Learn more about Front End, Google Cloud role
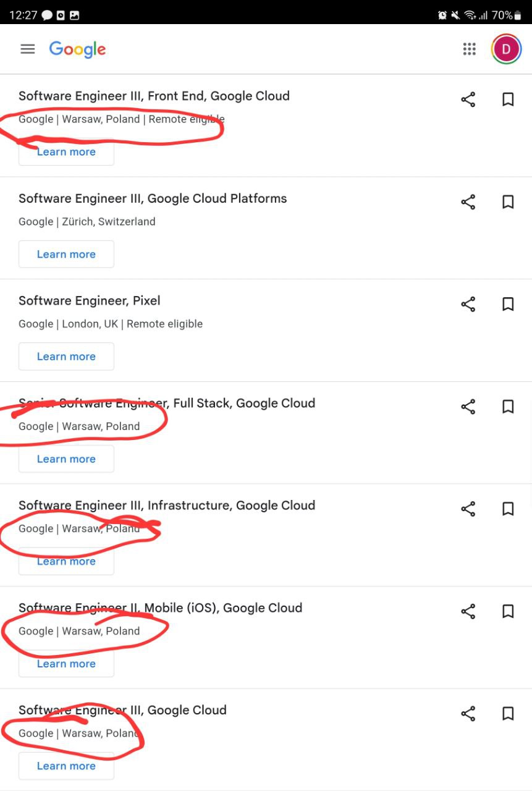This screenshot has height=791, width=532. (x=66, y=152)
